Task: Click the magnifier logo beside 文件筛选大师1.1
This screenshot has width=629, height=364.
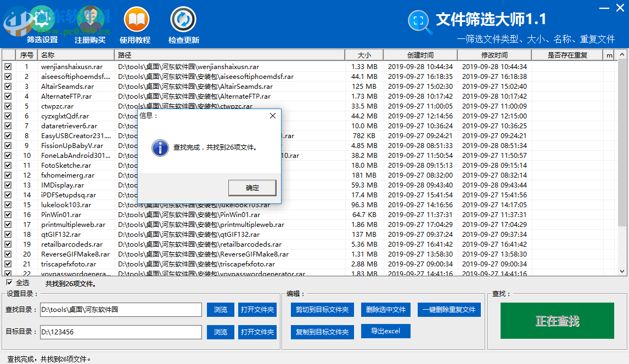Action: [419, 20]
